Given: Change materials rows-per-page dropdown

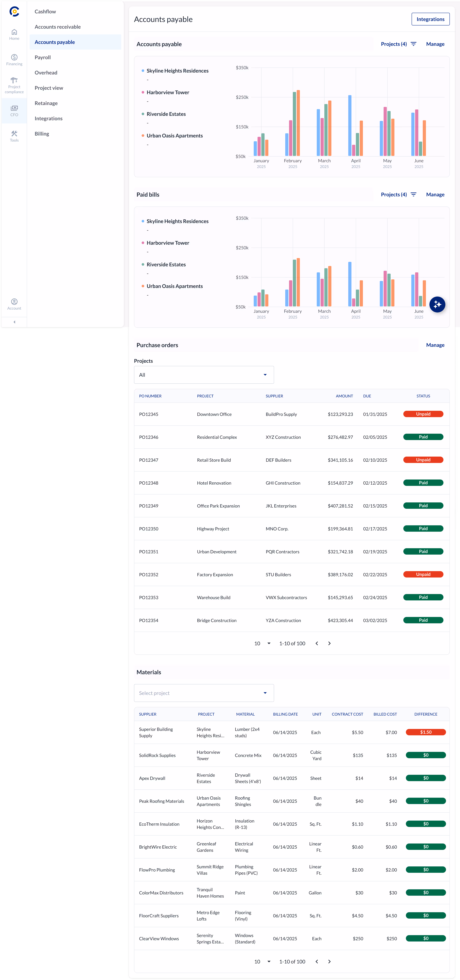Looking at the screenshot, I should [x=262, y=961].
